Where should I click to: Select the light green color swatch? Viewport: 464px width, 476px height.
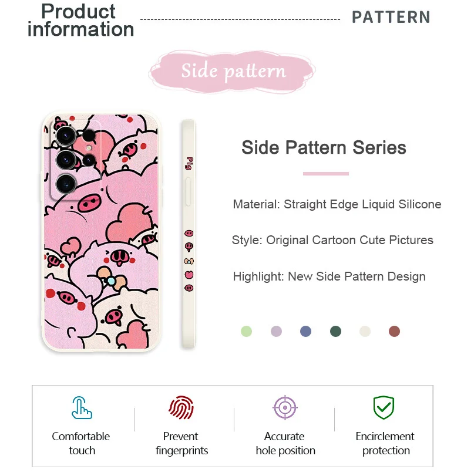click(246, 331)
